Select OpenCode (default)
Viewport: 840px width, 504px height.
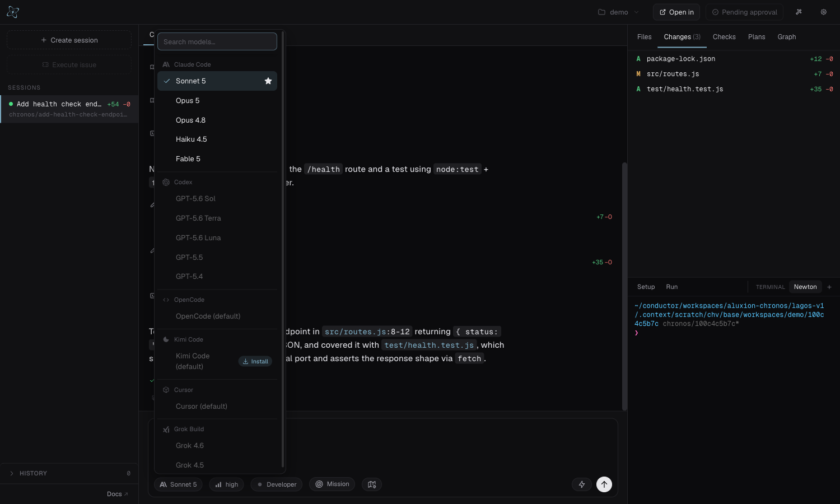pos(217,316)
